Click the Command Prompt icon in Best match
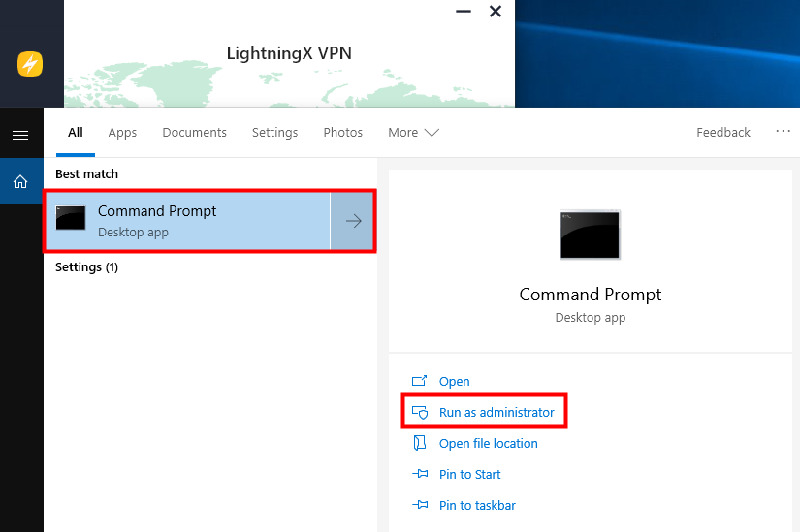800x532 pixels. click(71, 218)
